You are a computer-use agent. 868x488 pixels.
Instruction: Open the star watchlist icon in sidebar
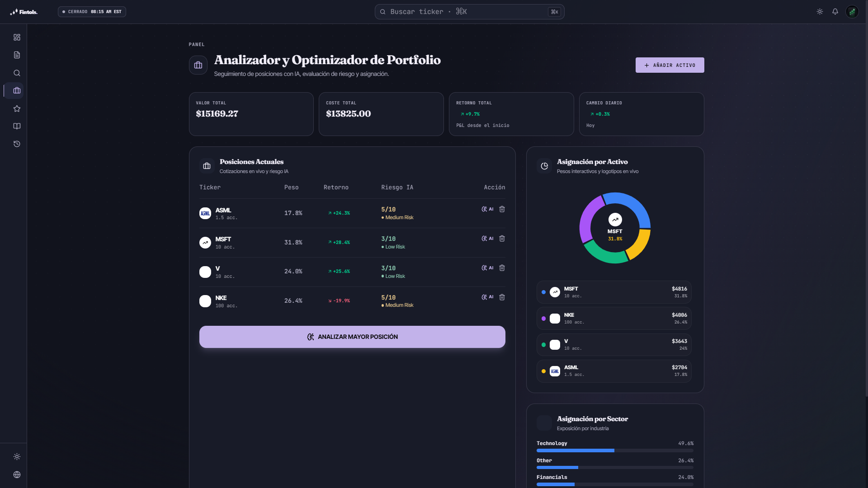17,108
